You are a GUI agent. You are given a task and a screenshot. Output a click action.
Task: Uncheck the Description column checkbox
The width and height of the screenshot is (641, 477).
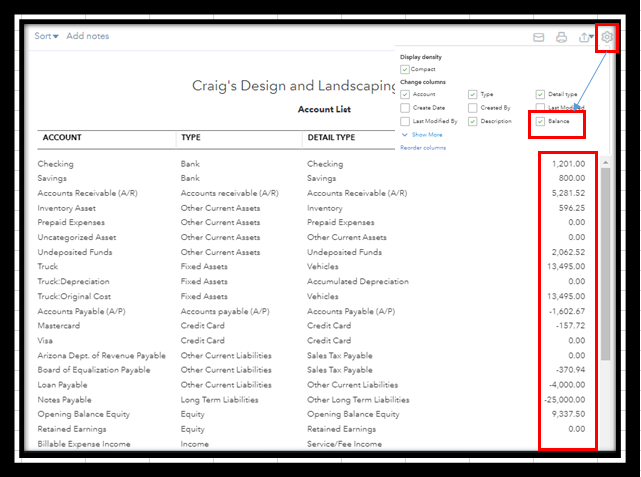(x=473, y=121)
